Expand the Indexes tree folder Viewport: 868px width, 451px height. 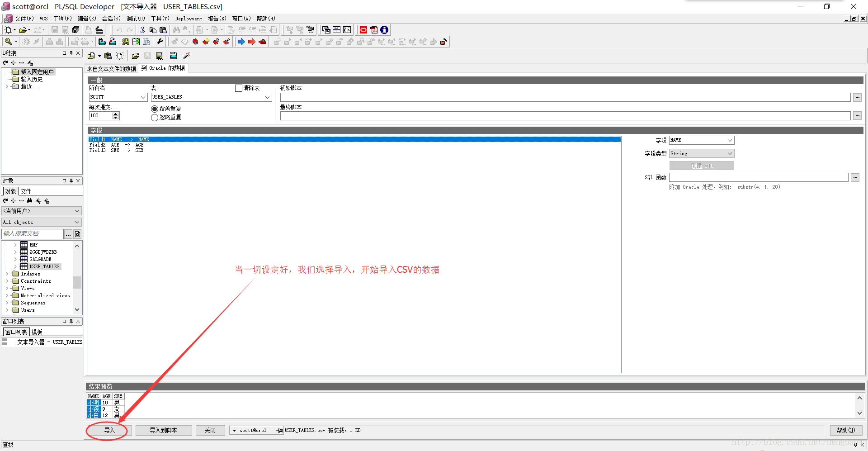tap(7, 274)
